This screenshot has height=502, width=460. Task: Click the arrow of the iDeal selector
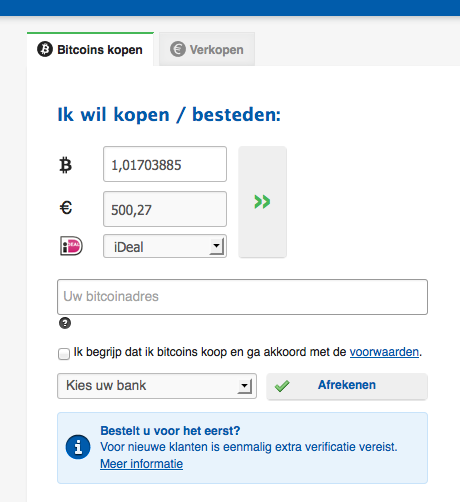click(217, 246)
